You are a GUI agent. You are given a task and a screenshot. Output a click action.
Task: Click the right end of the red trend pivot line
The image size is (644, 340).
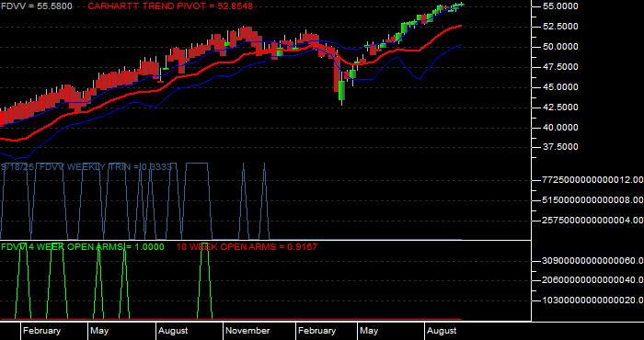[461, 26]
